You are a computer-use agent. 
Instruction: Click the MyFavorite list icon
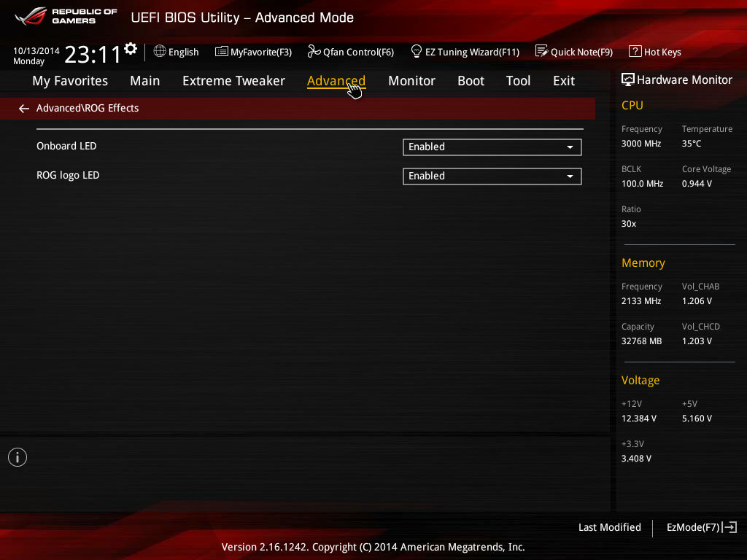click(221, 51)
